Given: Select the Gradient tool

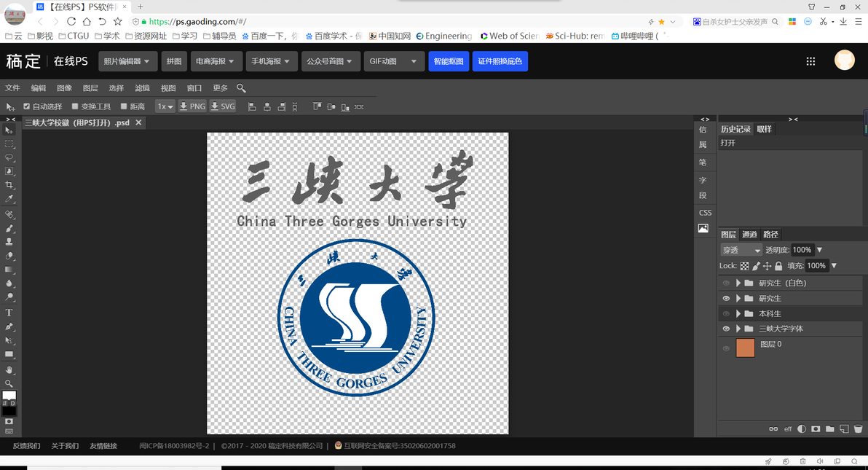Looking at the screenshot, I should [9, 270].
